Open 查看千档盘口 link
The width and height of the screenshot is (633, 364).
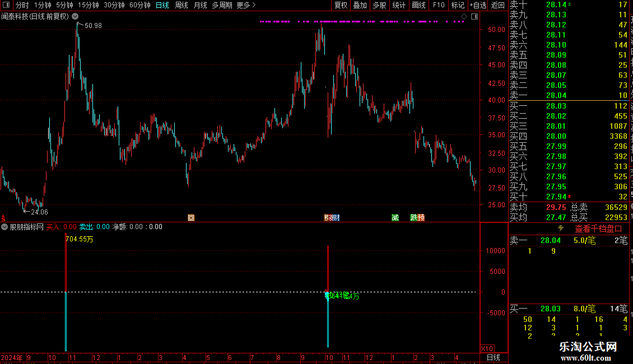(x=598, y=229)
